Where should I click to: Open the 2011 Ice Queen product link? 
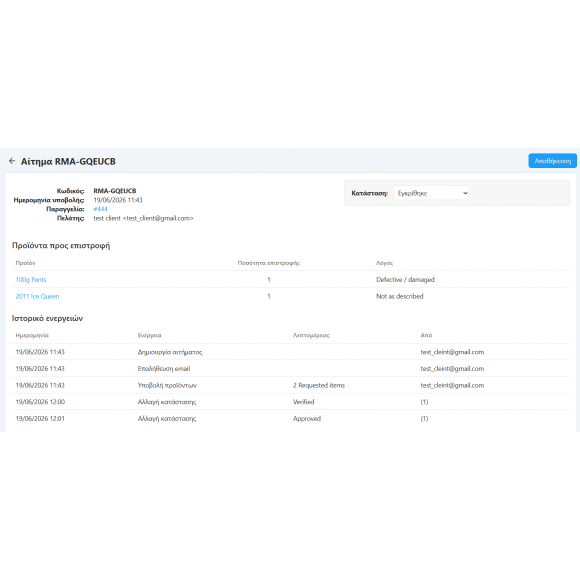point(37,296)
